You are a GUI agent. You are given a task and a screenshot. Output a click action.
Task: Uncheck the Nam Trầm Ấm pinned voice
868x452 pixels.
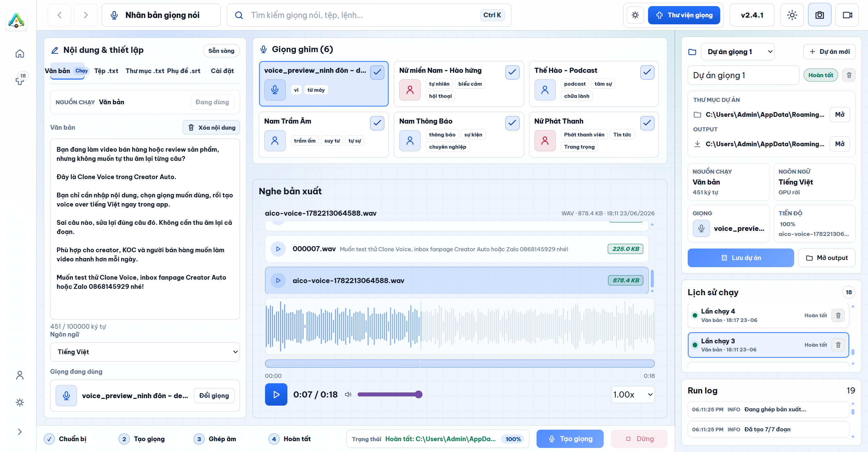coord(377,123)
